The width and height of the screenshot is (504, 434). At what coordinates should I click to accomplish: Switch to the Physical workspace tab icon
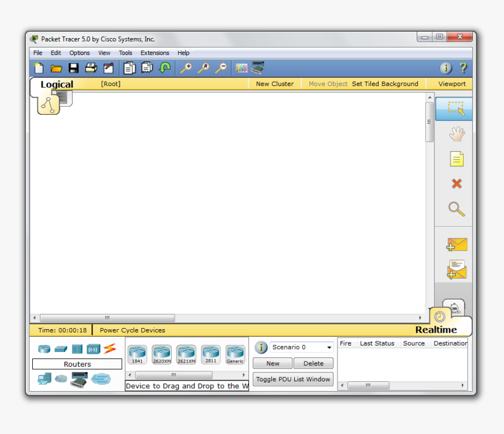pyautogui.click(x=65, y=98)
